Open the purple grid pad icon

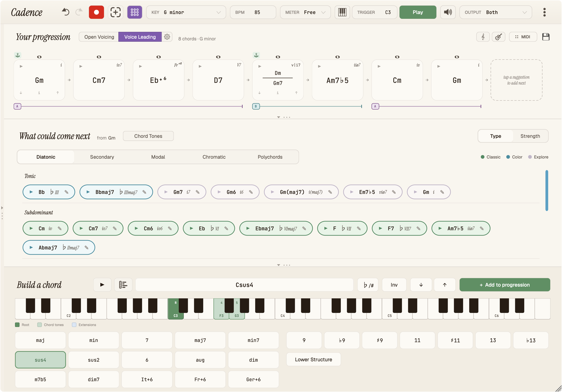pyautogui.click(x=135, y=12)
